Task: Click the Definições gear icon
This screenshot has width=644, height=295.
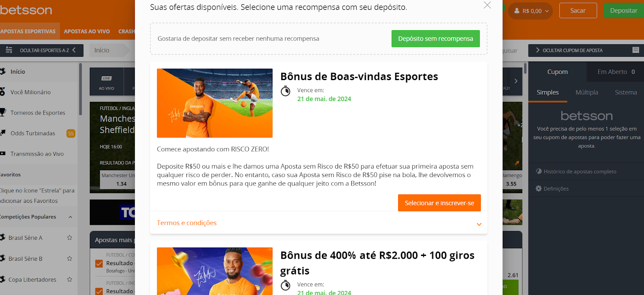Action: 539,188
